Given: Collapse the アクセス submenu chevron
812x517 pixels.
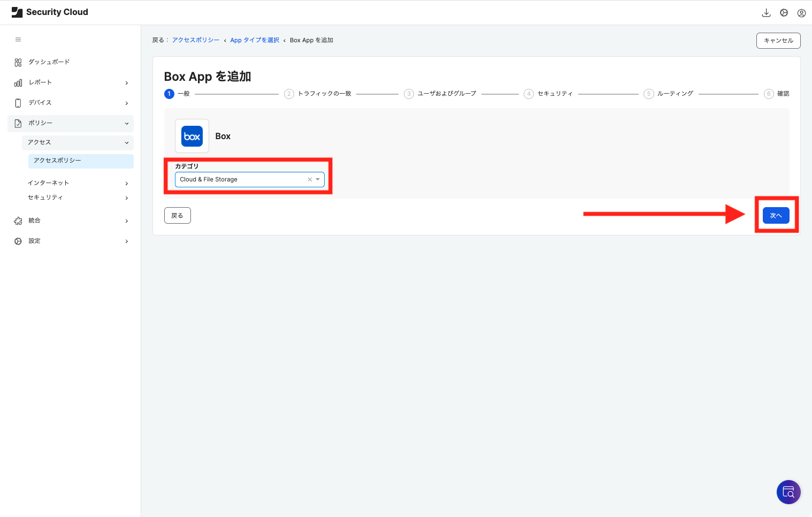Looking at the screenshot, I should [127, 143].
